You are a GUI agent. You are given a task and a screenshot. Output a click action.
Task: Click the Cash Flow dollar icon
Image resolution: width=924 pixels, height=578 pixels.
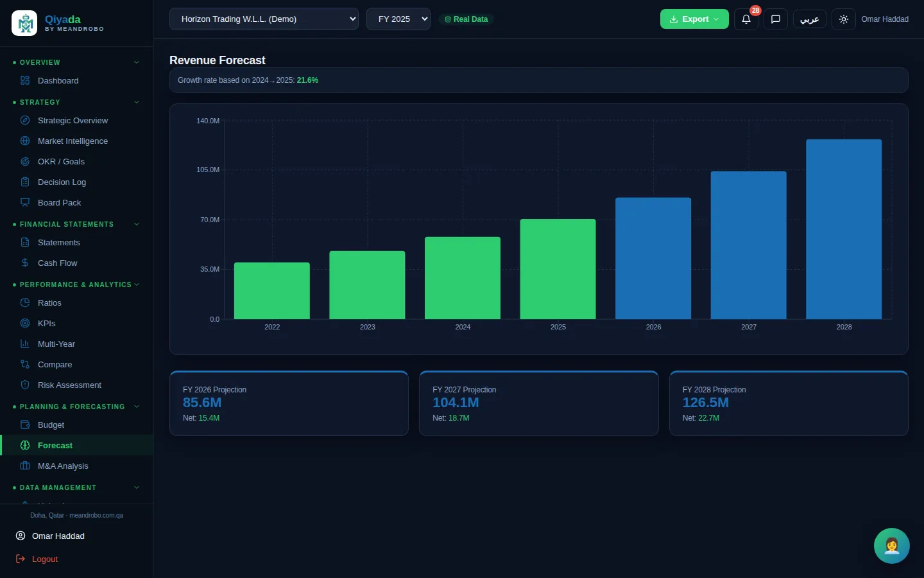pos(25,263)
